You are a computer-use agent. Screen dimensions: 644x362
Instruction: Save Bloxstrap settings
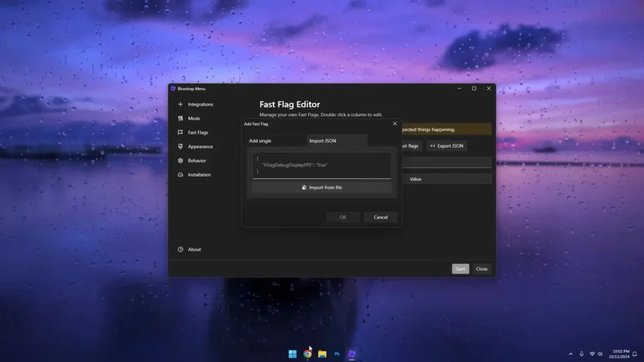(460, 269)
